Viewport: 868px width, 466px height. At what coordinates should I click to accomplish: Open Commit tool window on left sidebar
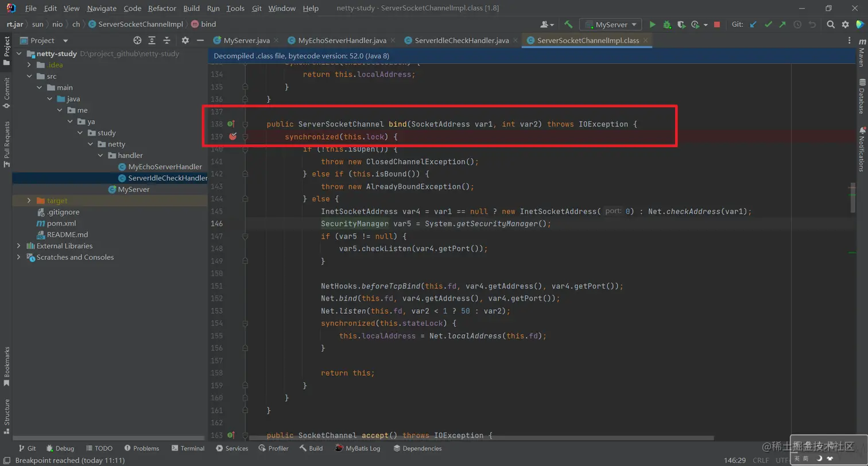7,93
